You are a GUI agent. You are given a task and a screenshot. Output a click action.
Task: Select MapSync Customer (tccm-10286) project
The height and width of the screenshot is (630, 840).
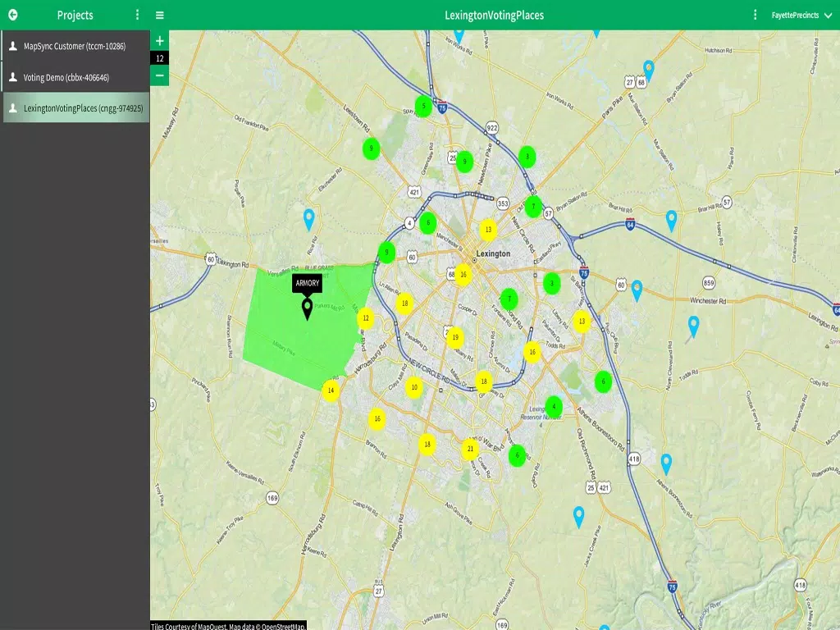click(75, 46)
